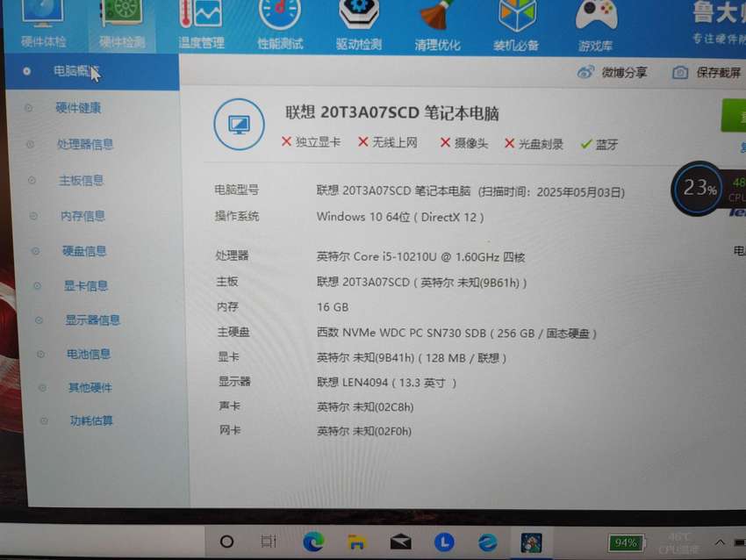
Task: Select 处理器信息 in the sidebar
Action: click(x=85, y=144)
